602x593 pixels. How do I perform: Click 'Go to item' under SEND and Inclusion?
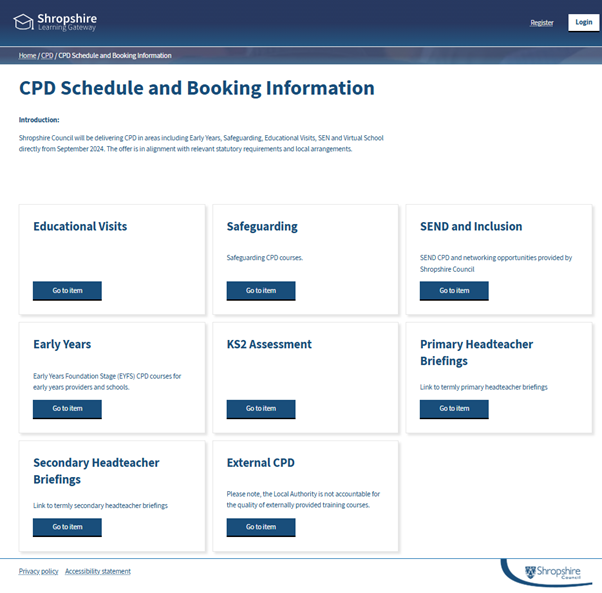[x=454, y=291]
